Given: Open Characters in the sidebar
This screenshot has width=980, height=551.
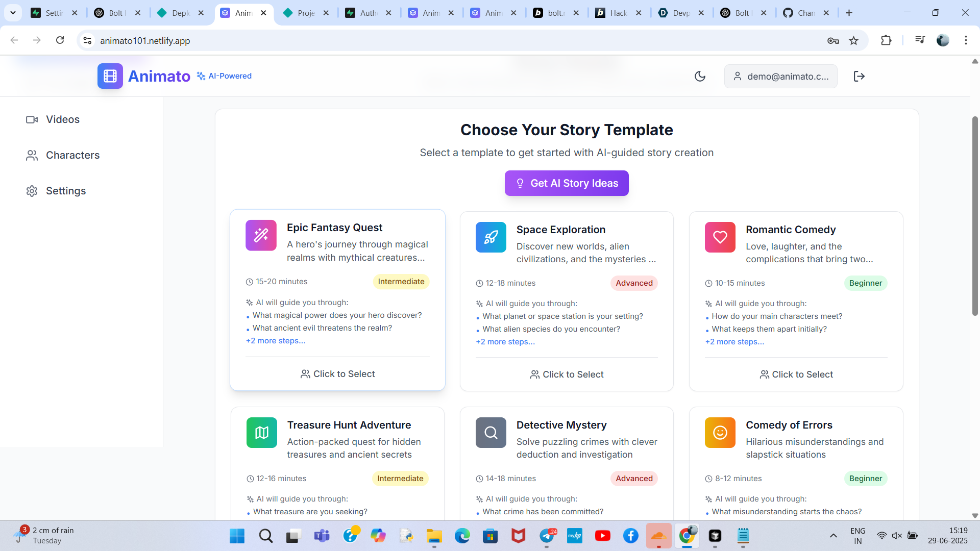Looking at the screenshot, I should click(x=72, y=155).
